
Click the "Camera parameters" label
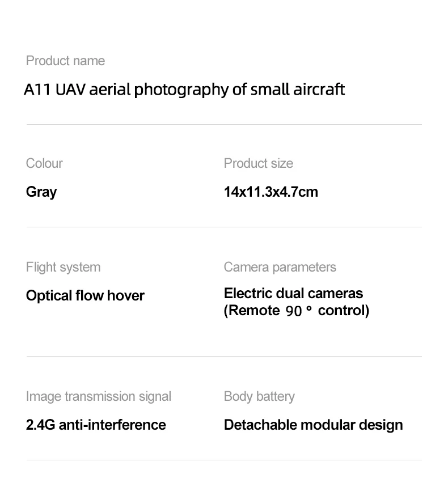(280, 267)
